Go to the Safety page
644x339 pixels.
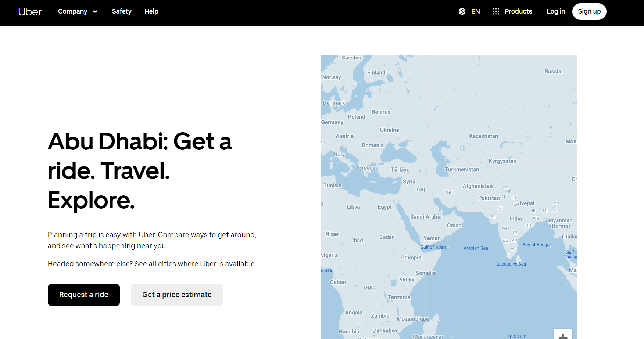click(x=122, y=11)
